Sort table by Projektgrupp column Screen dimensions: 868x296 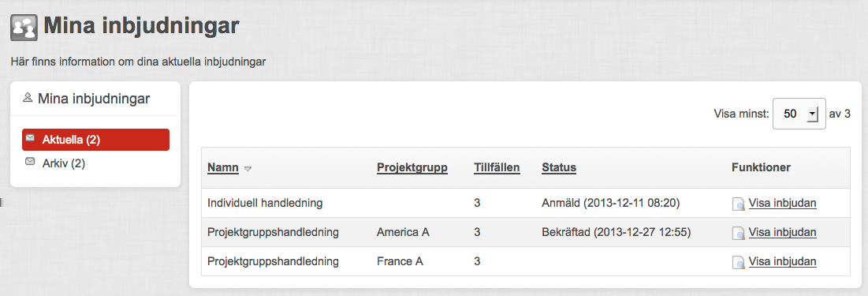[412, 167]
